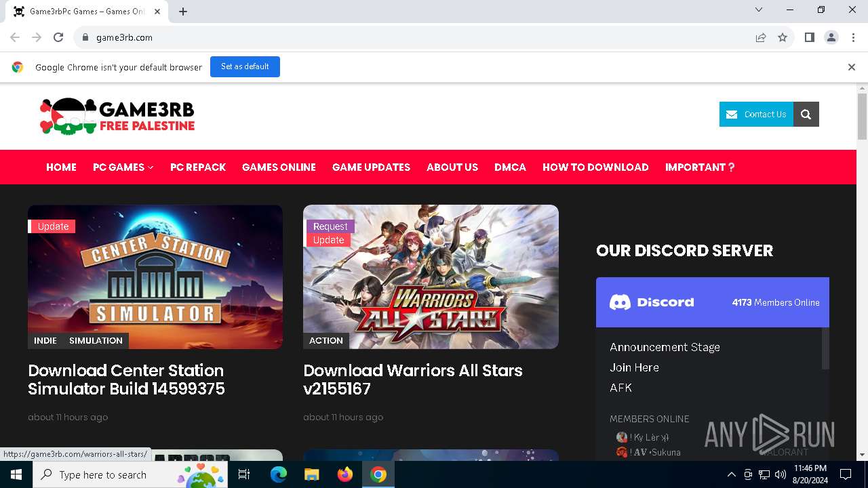Select Join Here channel
The image size is (868, 488).
634,367
